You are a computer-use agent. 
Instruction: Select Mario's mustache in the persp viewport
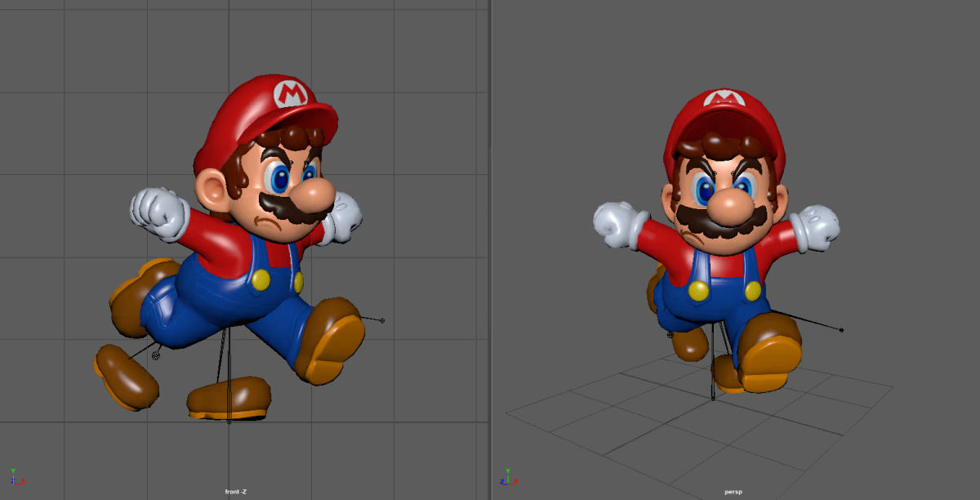pyautogui.click(x=720, y=222)
